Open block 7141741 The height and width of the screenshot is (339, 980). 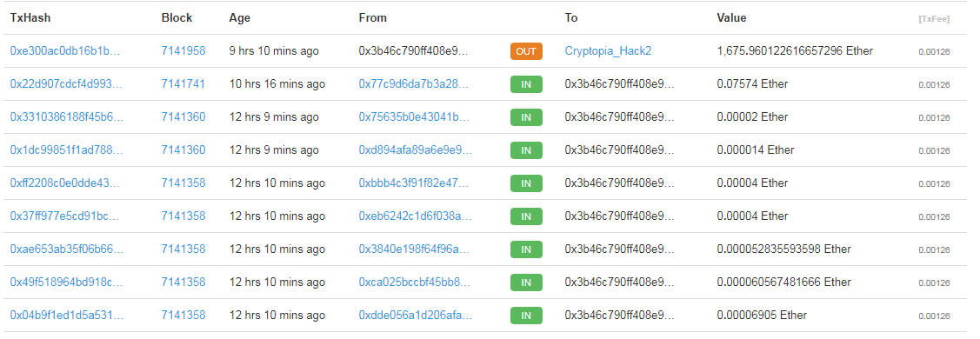point(183,84)
